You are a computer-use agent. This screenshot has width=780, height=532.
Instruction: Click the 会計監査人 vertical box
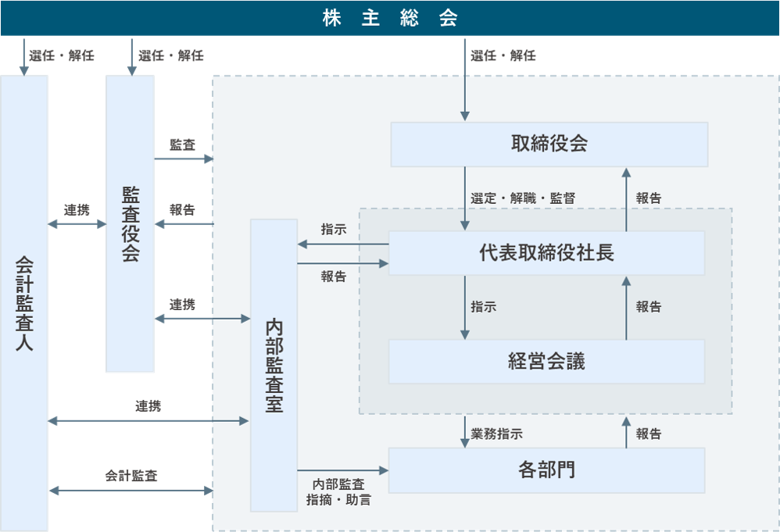(x=24, y=305)
